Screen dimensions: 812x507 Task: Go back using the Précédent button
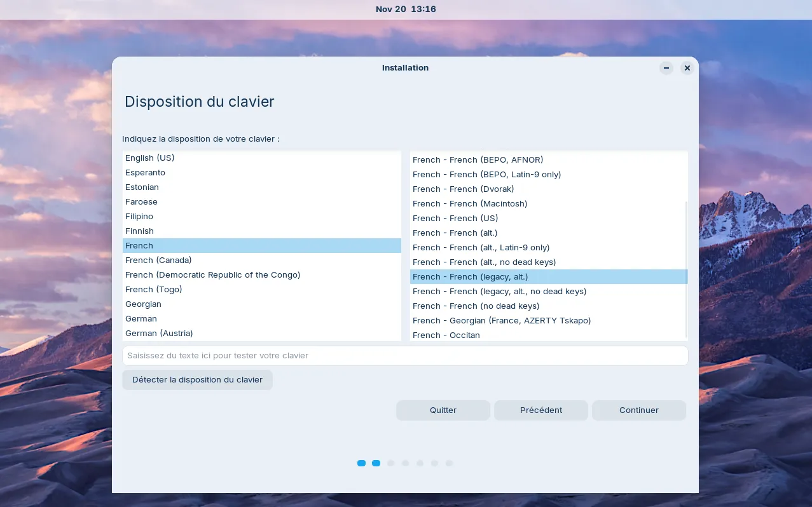[540, 410]
